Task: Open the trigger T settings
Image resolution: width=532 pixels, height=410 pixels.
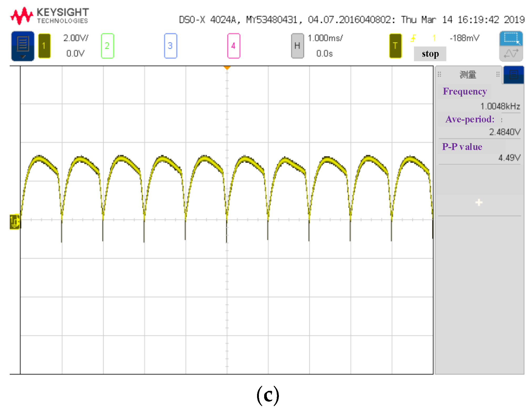Action: [x=395, y=46]
